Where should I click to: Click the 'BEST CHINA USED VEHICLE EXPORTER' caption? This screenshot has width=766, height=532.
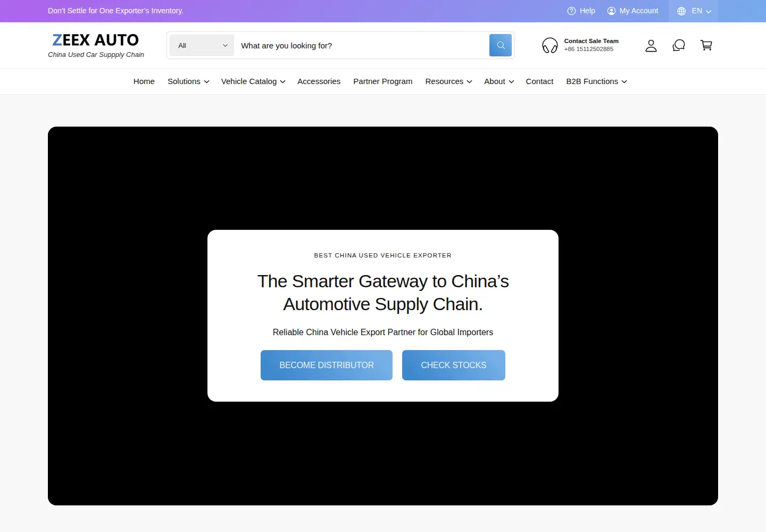pyautogui.click(x=383, y=255)
